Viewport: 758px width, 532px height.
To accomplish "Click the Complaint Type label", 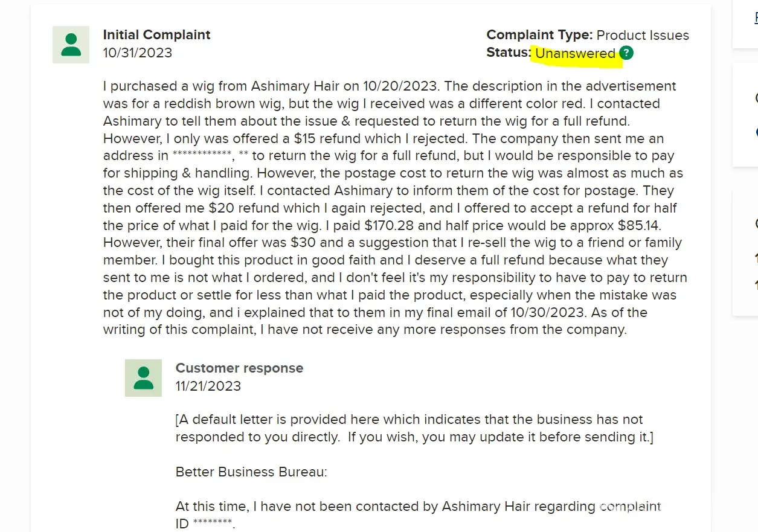I will tap(539, 35).
